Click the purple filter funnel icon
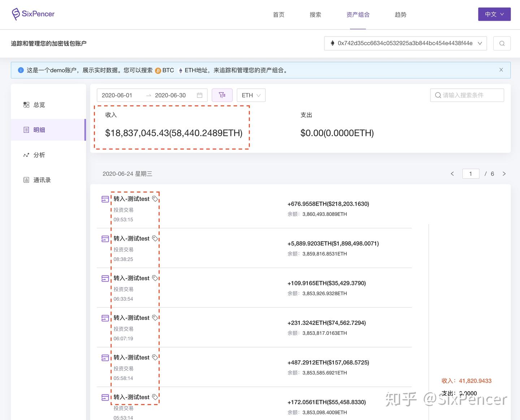Viewport: 520px width, 420px height. tap(222, 95)
